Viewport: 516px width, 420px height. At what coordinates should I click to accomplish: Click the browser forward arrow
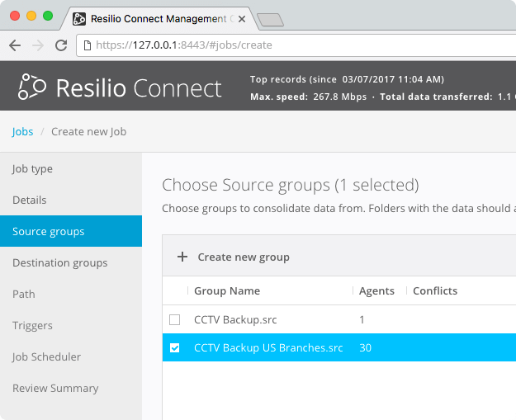click(x=38, y=45)
